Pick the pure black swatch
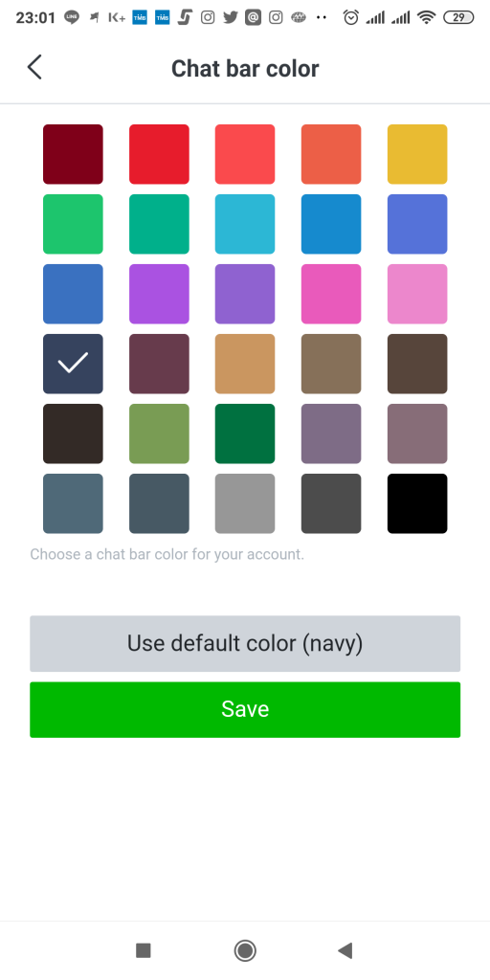This screenshot has width=490, height=980. pos(417,503)
